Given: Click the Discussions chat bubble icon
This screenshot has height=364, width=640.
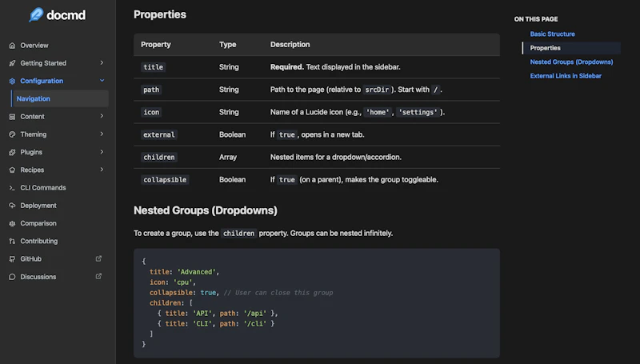Looking at the screenshot, I should (12, 277).
